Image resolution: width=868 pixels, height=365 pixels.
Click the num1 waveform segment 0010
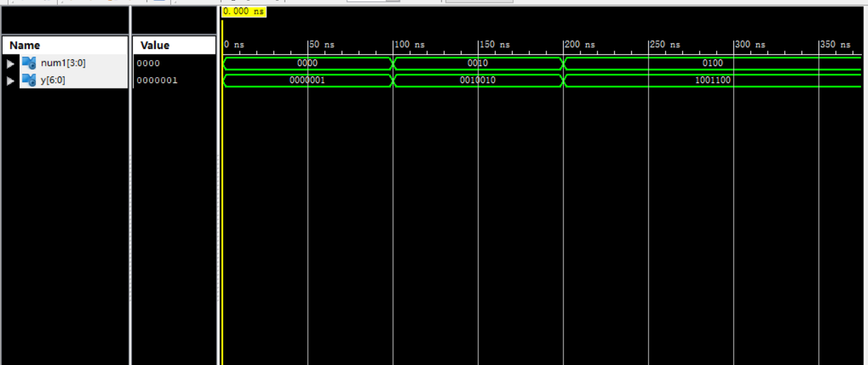tap(478, 63)
